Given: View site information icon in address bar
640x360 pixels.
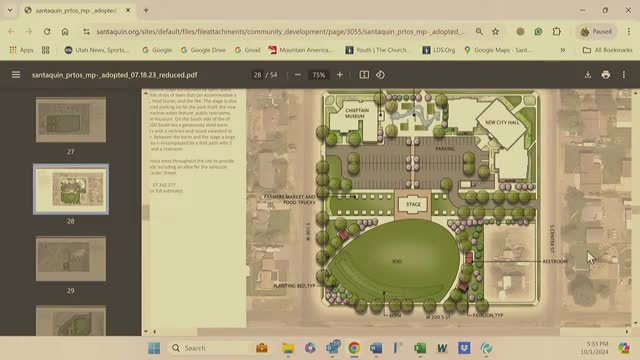Looking at the screenshot, I should [86, 31].
